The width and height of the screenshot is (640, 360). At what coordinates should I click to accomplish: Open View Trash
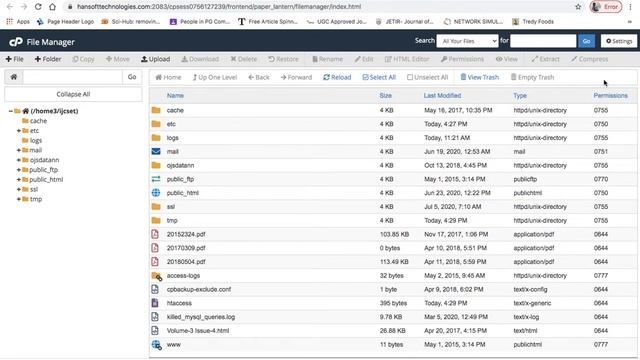[480, 77]
